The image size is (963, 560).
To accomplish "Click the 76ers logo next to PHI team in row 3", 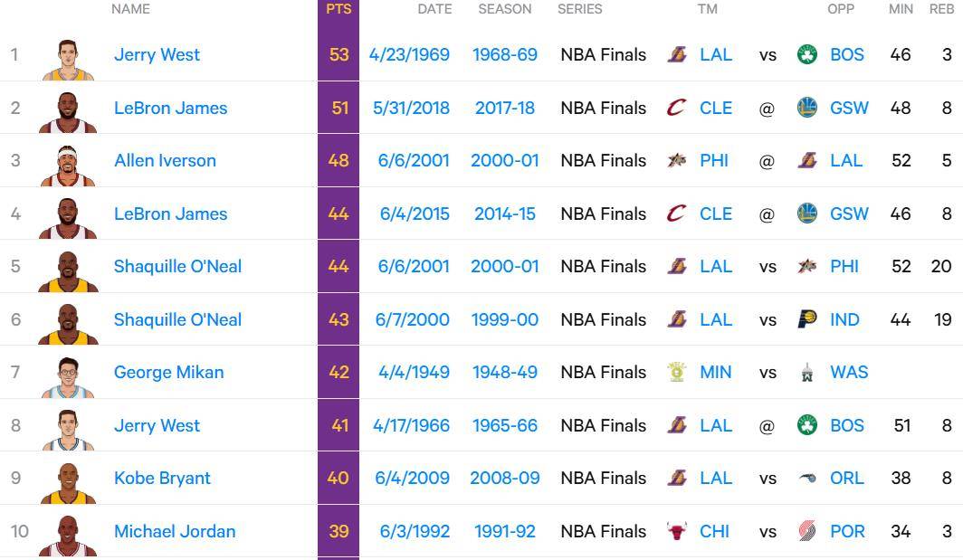I will pyautogui.click(x=676, y=161).
